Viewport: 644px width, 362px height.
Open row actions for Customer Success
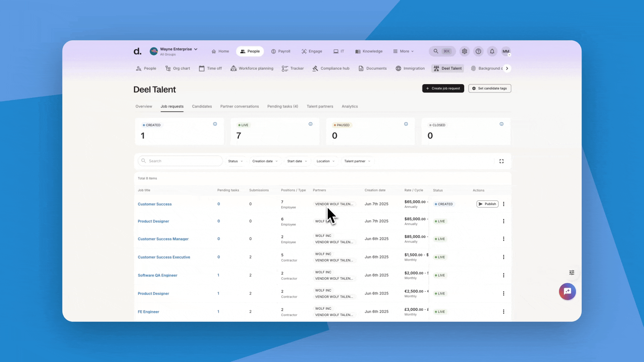(503, 204)
